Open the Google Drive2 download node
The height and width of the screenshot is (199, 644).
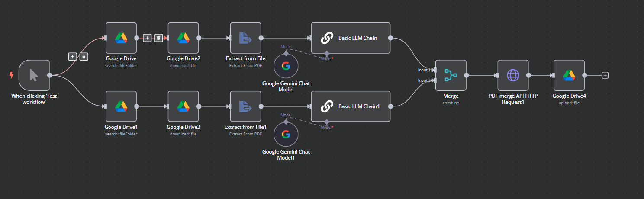(183, 38)
